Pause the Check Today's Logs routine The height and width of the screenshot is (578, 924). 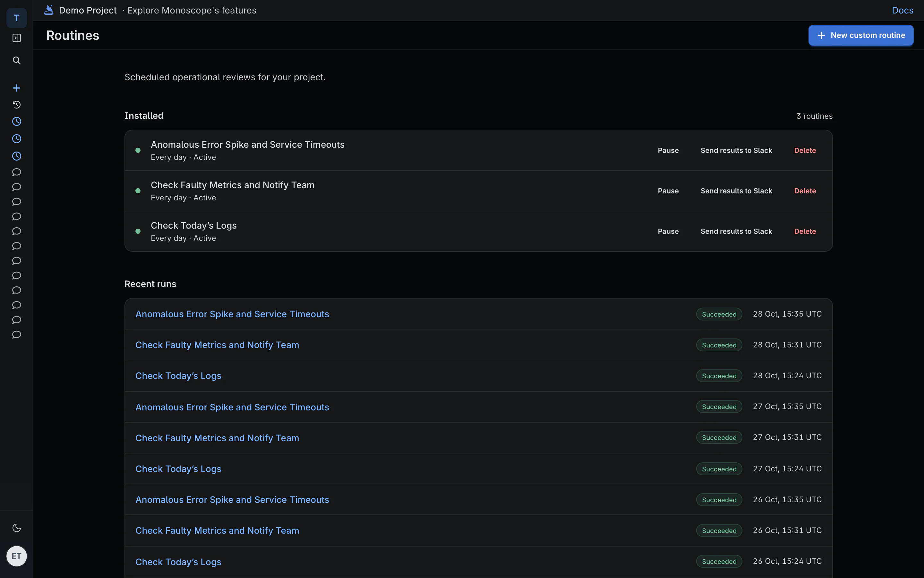tap(668, 231)
